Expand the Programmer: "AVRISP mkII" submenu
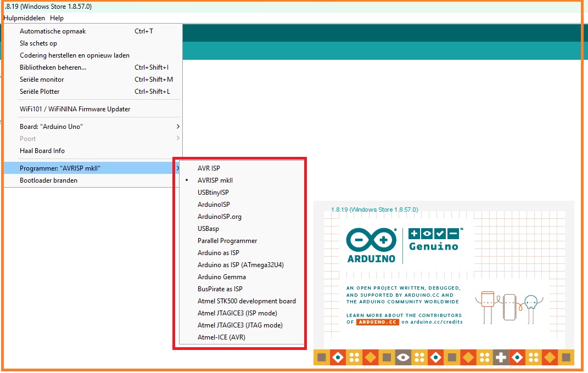 point(93,168)
